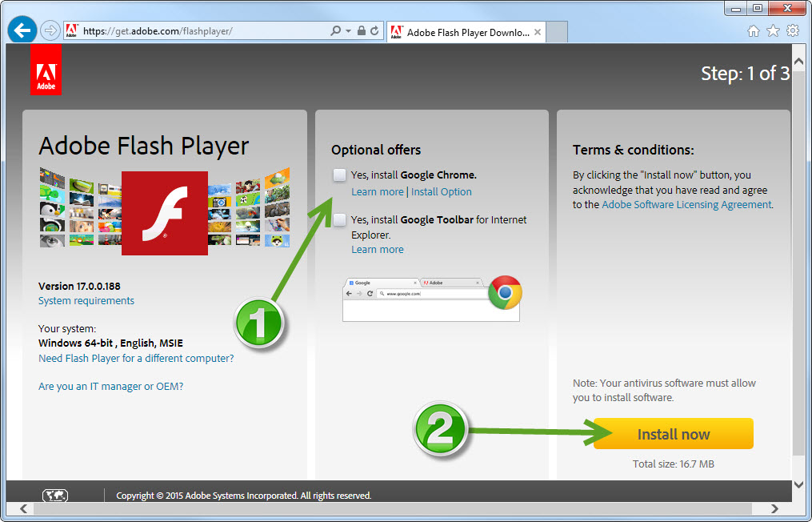Click the horizontal scrollbar left arrow
Image resolution: width=812 pixels, height=522 pixels.
(x=23, y=508)
